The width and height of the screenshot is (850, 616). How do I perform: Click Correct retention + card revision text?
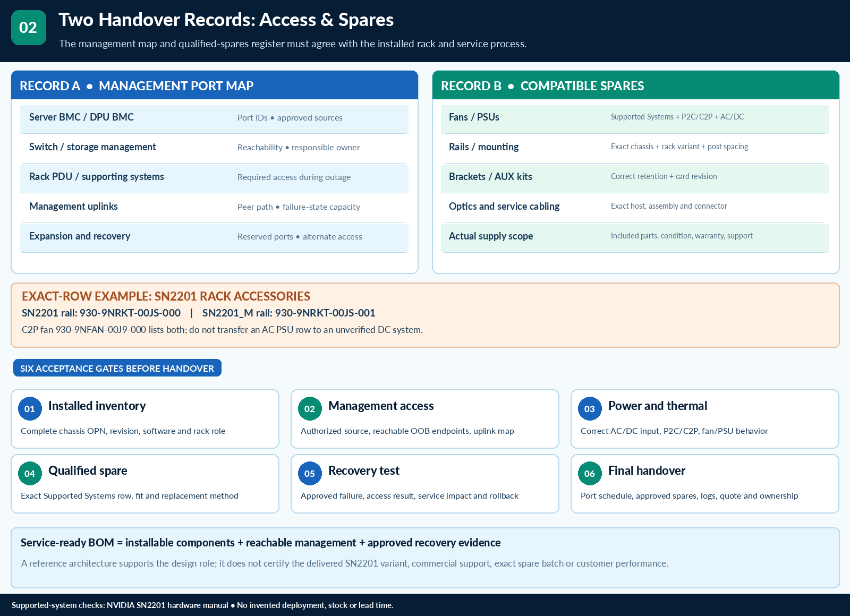[x=664, y=176]
